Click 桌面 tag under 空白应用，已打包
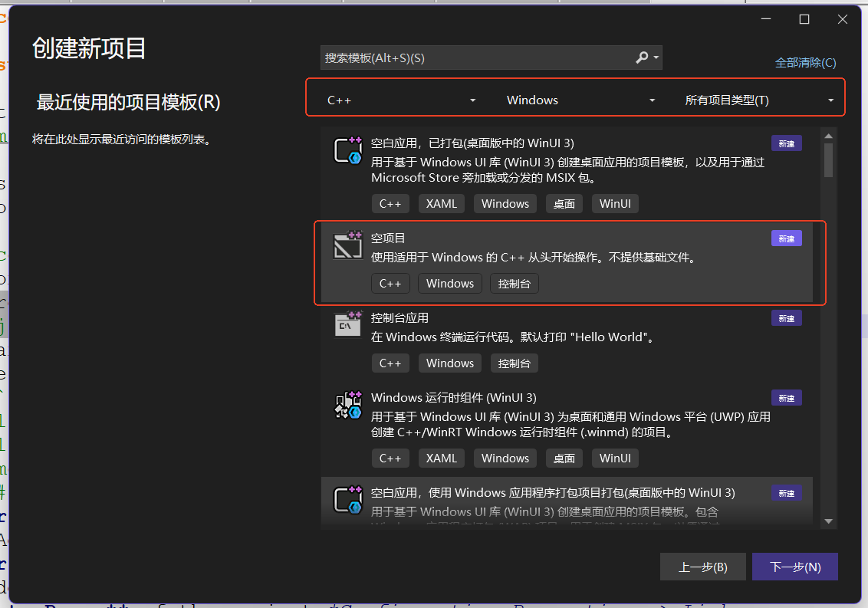The image size is (868, 608). 564,204
